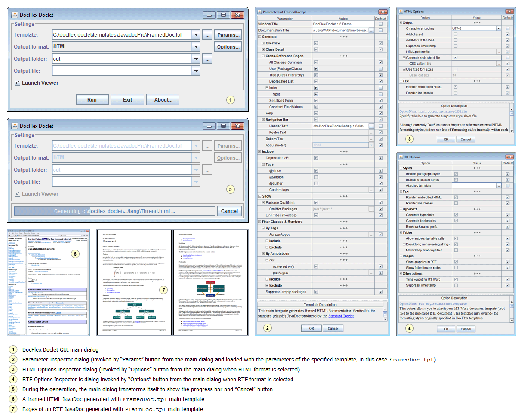The height and width of the screenshot is (420, 523).
Task: Collapse the Cross-Reference Pages group
Action: coord(263,56)
